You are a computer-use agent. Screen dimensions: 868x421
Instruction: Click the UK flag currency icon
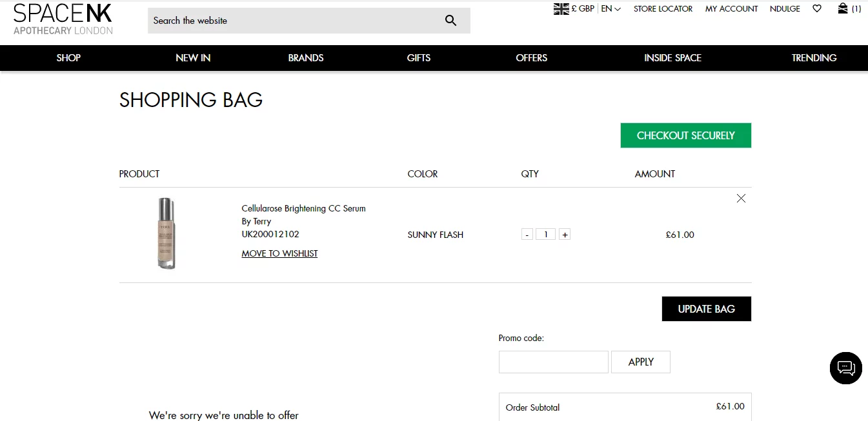(561, 8)
